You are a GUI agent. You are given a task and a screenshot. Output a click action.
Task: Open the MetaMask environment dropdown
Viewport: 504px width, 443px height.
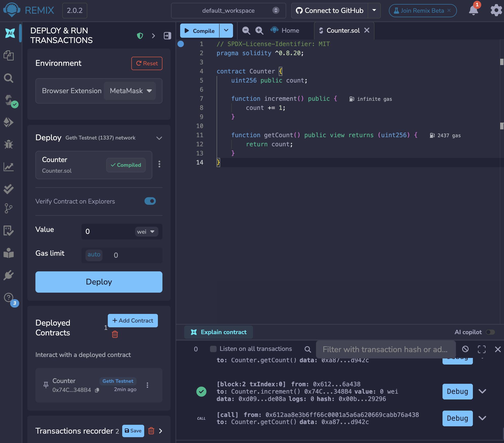pos(130,91)
